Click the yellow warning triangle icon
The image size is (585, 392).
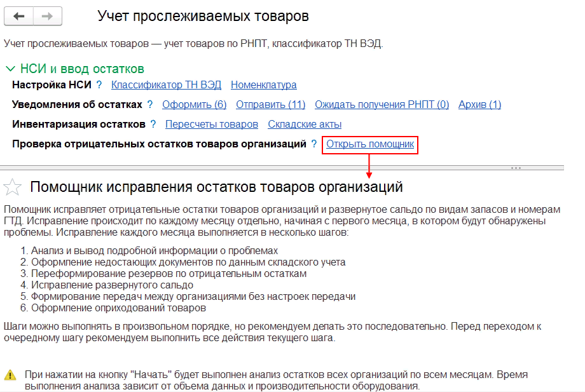(x=10, y=375)
